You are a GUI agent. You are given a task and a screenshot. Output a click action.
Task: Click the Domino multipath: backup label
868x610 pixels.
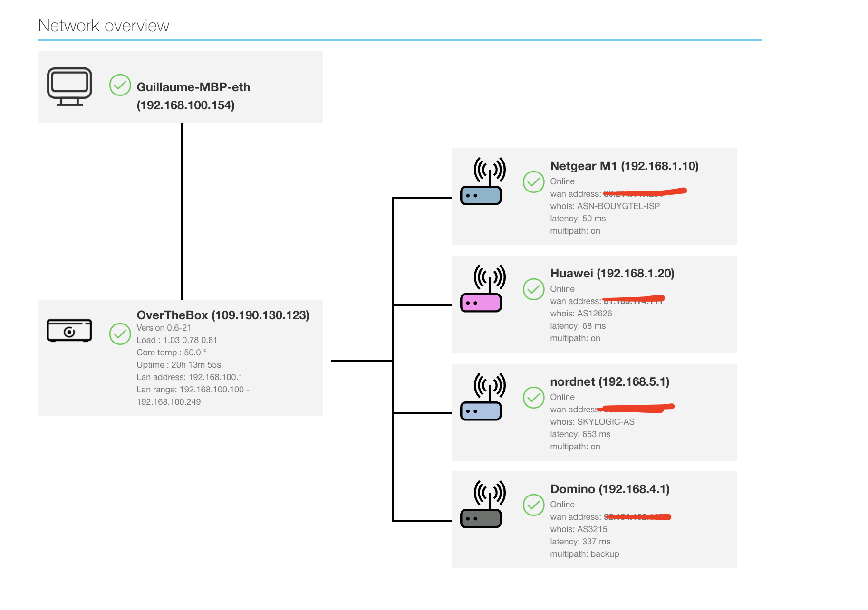tap(585, 554)
